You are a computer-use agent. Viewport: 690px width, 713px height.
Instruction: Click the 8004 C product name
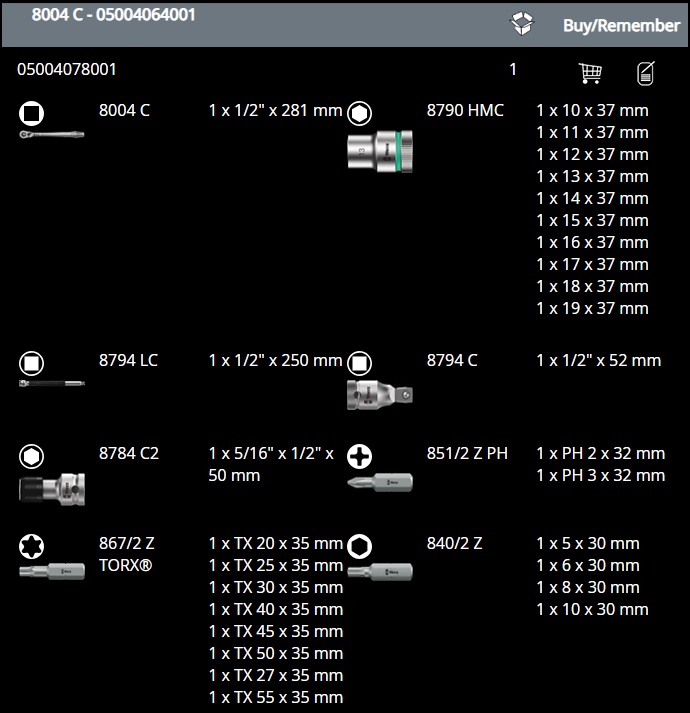124,110
